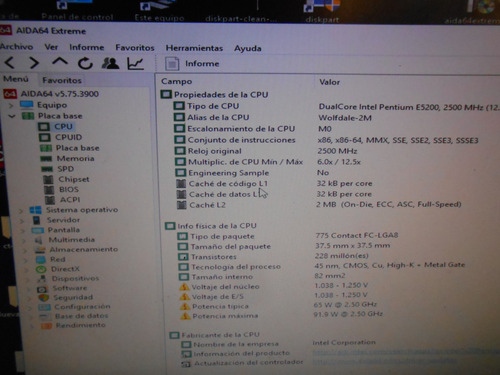
Task: Expand the Sistema operativo node
Action: [x=21, y=211]
